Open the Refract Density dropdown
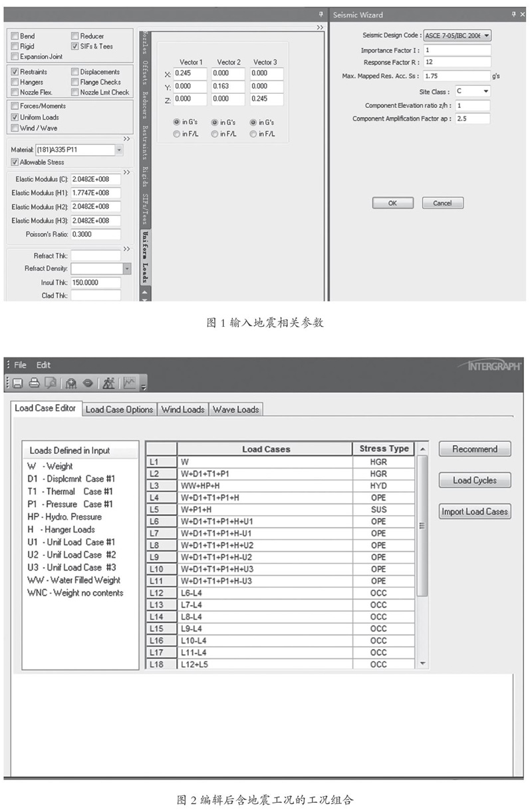This screenshot has height=810, width=532. click(x=127, y=268)
